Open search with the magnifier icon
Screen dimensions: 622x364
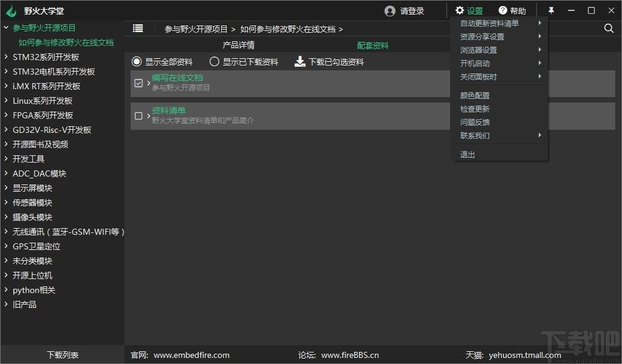coord(609,28)
